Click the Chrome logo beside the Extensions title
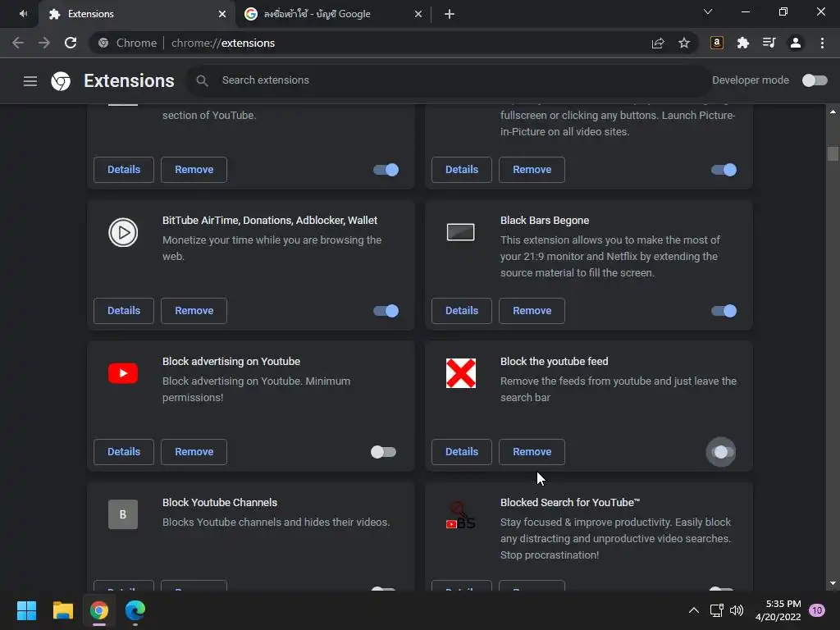The height and width of the screenshot is (630, 840). [x=61, y=81]
